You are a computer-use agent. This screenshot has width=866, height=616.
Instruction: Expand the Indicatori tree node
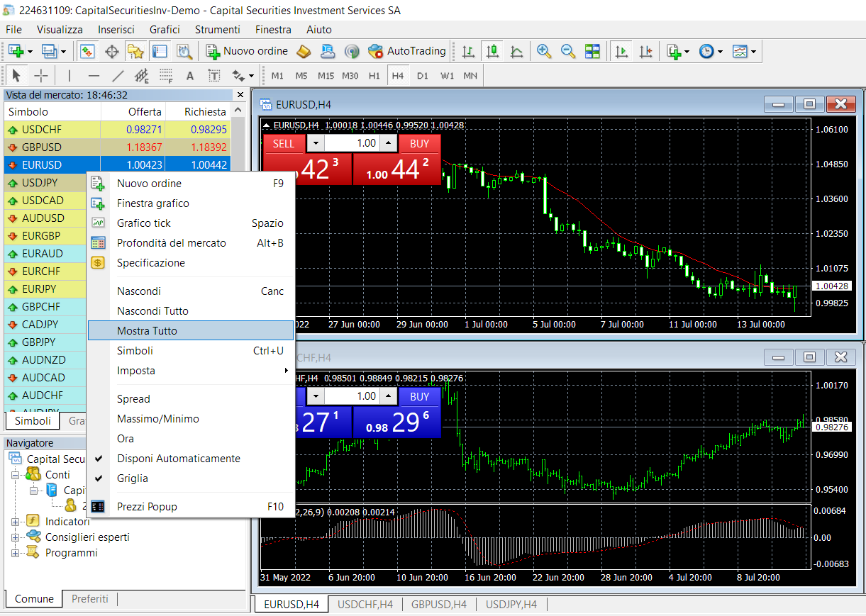16,521
